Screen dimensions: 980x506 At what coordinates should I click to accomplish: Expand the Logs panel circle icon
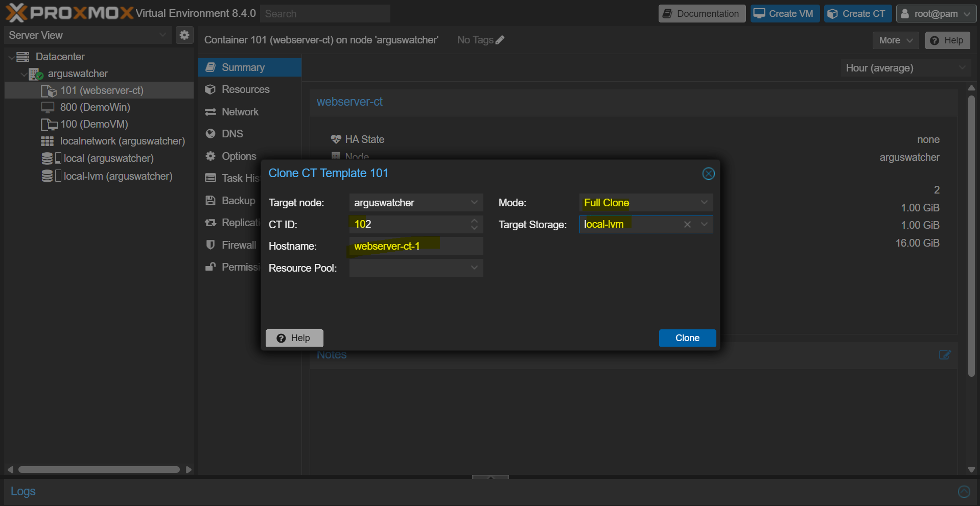(x=964, y=492)
